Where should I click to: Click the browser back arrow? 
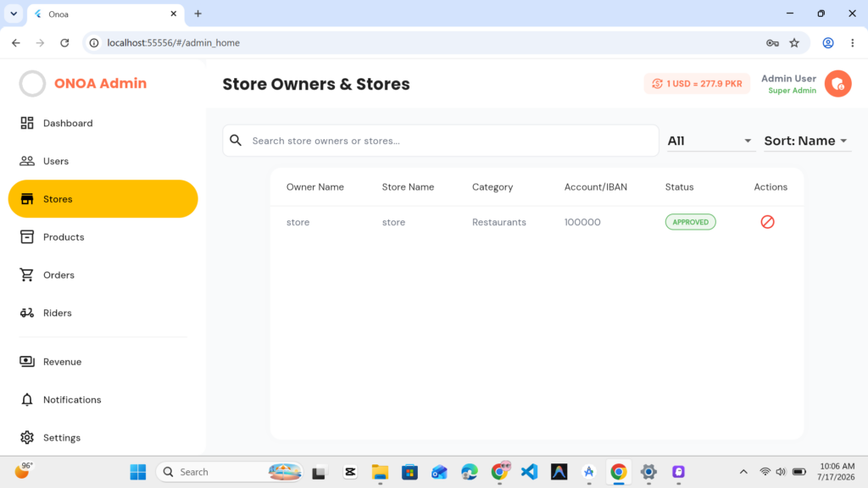tap(16, 42)
